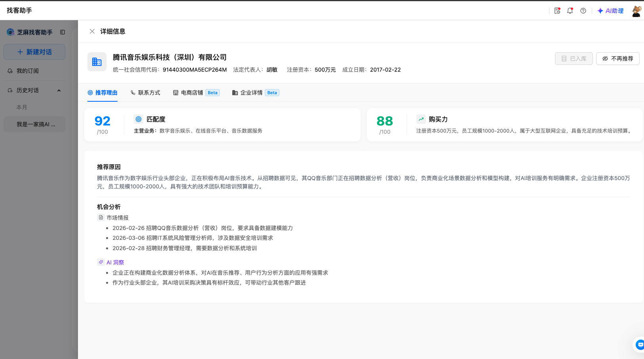Click the 2026-02-28 招聘财务管理经理 entry
This screenshot has width=644, height=359.
[184, 248]
